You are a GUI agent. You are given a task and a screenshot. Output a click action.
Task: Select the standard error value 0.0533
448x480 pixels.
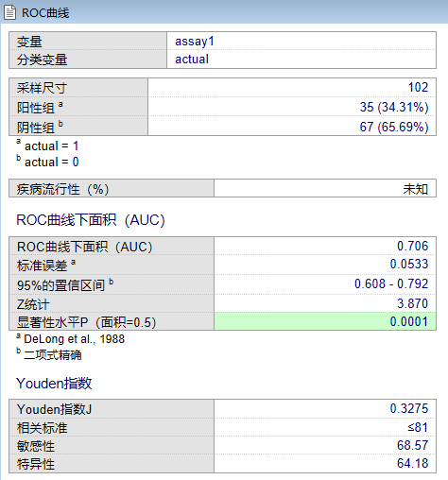point(409,264)
